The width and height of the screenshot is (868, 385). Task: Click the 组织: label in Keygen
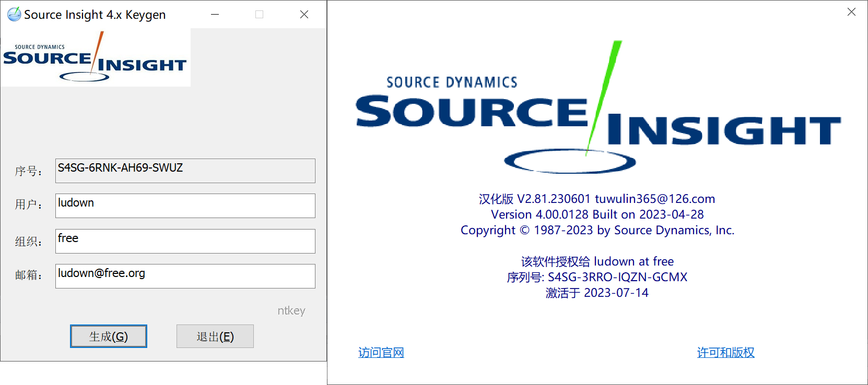tap(28, 242)
